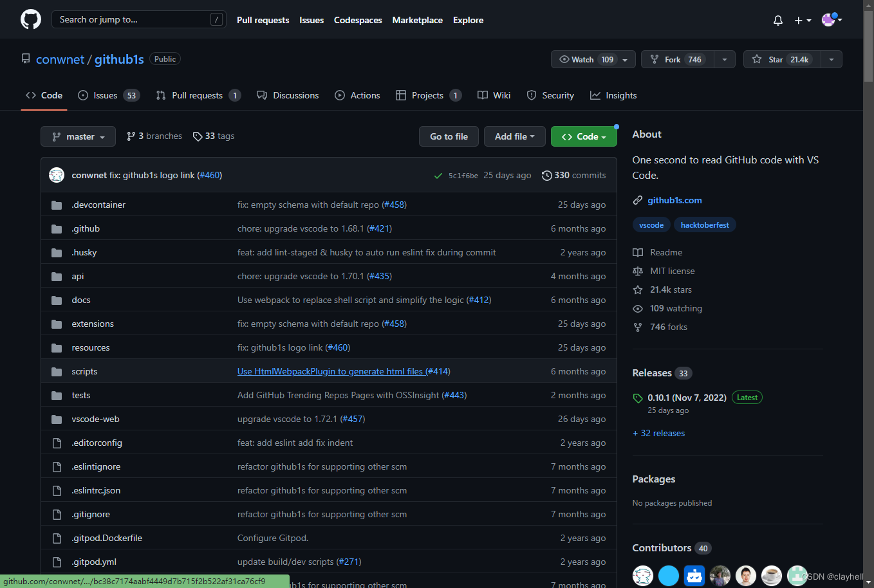Open the + 32 releases link
This screenshot has height=588, width=874.
coord(658,434)
